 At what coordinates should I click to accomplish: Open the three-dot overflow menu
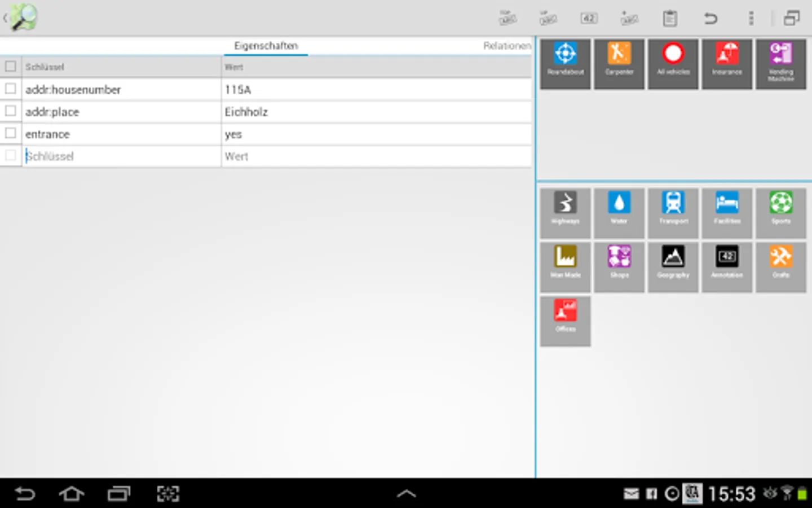click(x=751, y=19)
